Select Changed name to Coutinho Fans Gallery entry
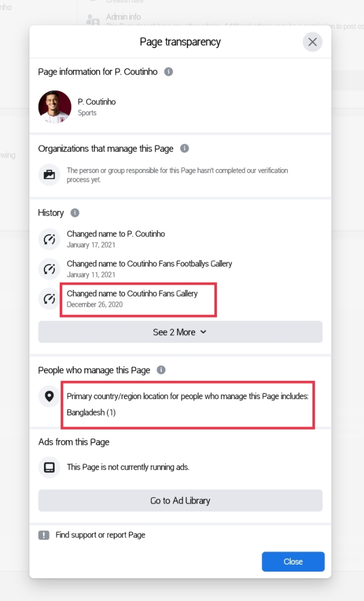The image size is (364, 601). (132, 299)
